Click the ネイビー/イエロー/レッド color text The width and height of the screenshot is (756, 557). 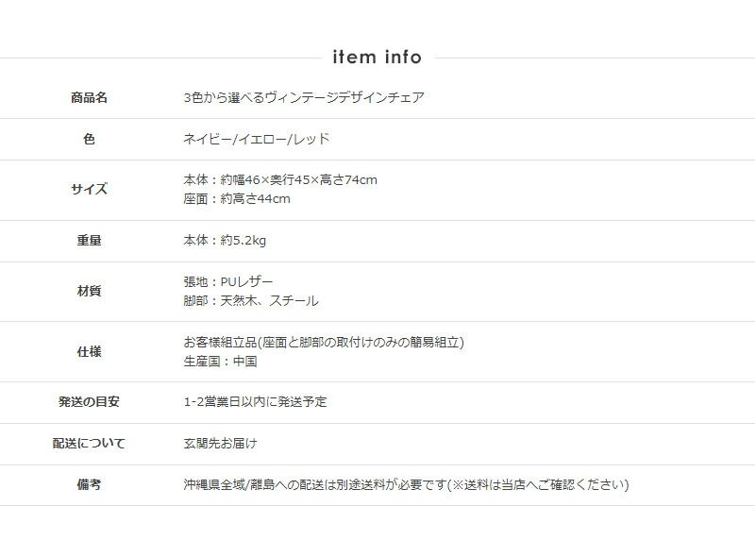tap(256, 139)
